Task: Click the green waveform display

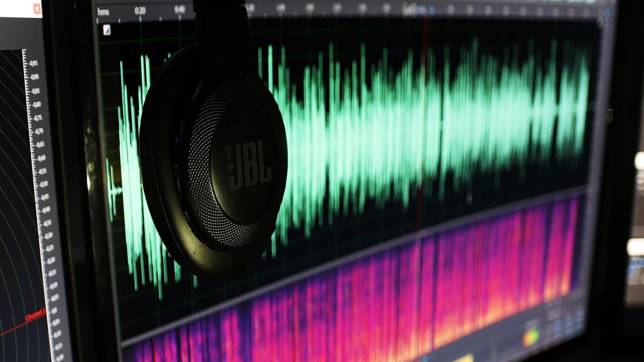Action: click(349, 145)
